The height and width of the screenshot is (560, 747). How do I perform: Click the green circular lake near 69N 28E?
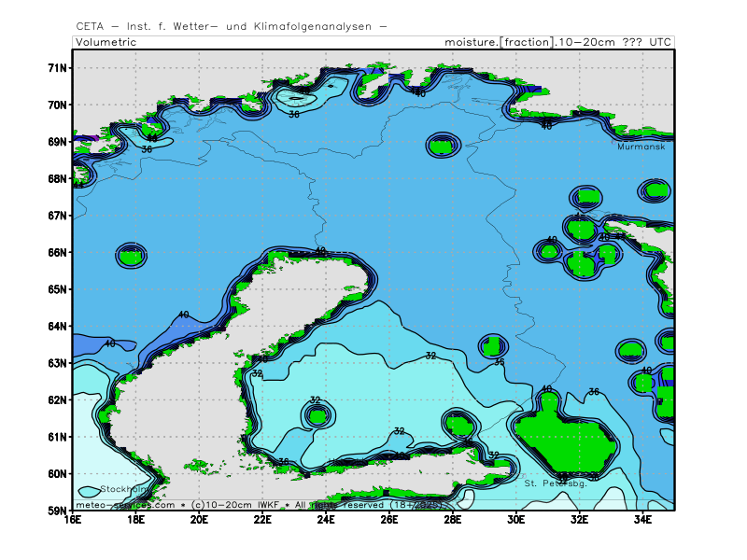pyautogui.click(x=443, y=144)
